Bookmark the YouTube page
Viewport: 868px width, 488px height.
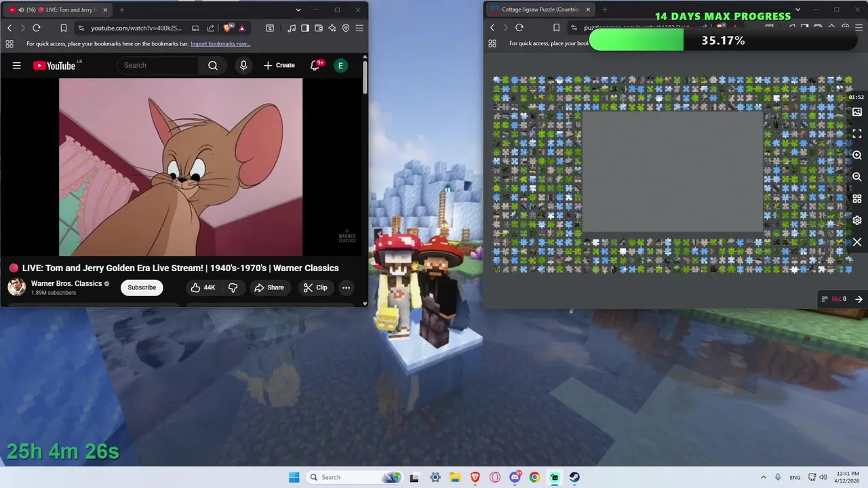click(x=63, y=28)
